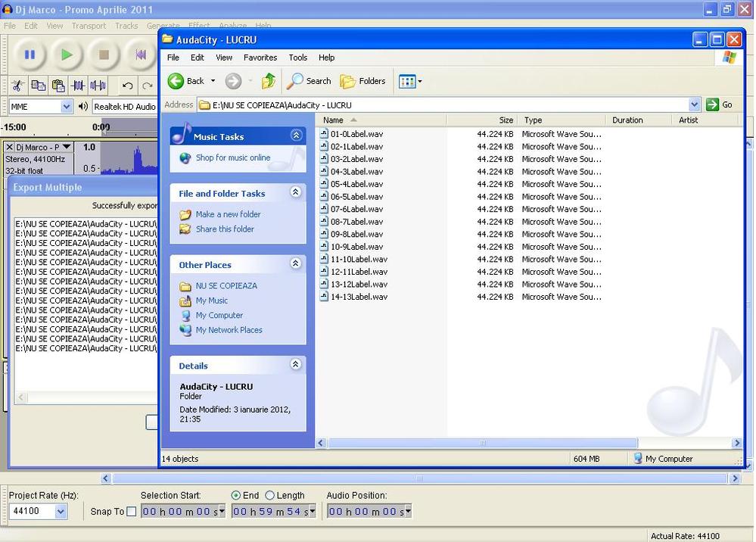This screenshot has width=756, height=542.
Task: Open the Tracks menu in Audacity
Action: tap(126, 26)
